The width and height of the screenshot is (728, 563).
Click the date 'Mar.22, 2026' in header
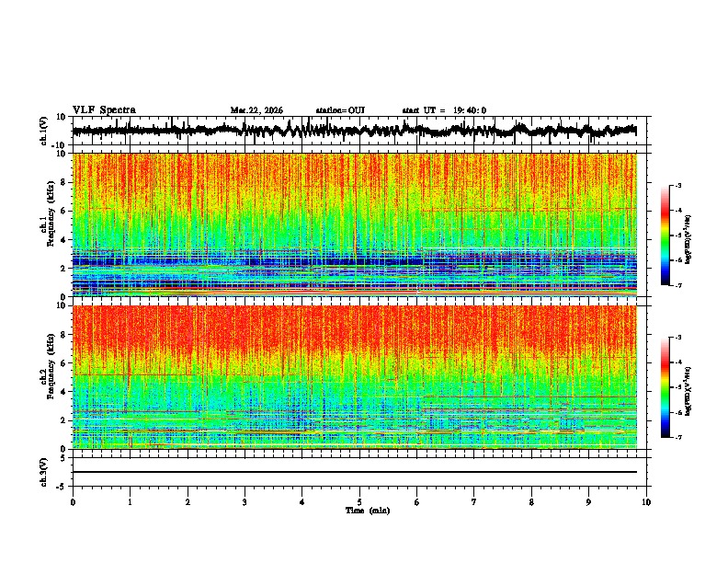coord(256,110)
